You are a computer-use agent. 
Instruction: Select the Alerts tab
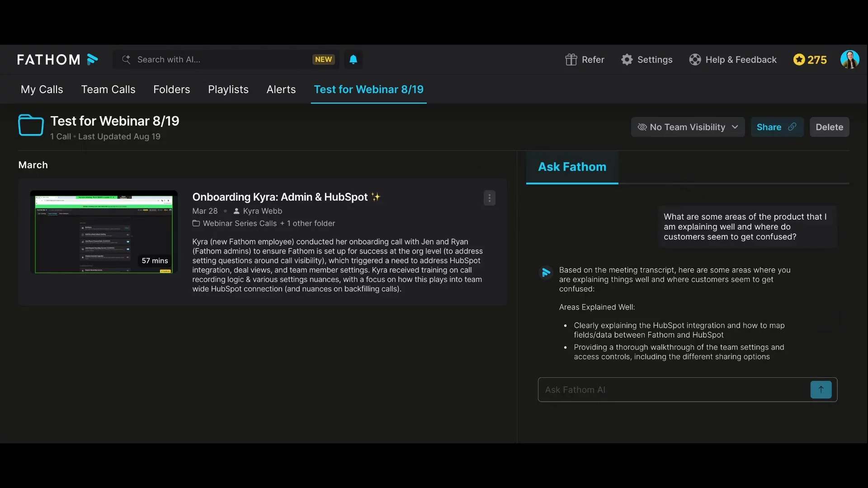pyautogui.click(x=281, y=89)
